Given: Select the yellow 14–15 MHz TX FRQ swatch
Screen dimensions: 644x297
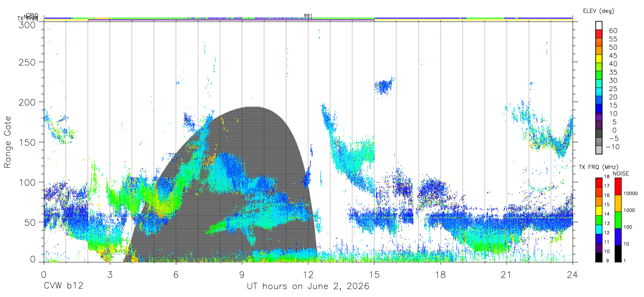Looking at the screenshot, I should pyautogui.click(x=599, y=211).
